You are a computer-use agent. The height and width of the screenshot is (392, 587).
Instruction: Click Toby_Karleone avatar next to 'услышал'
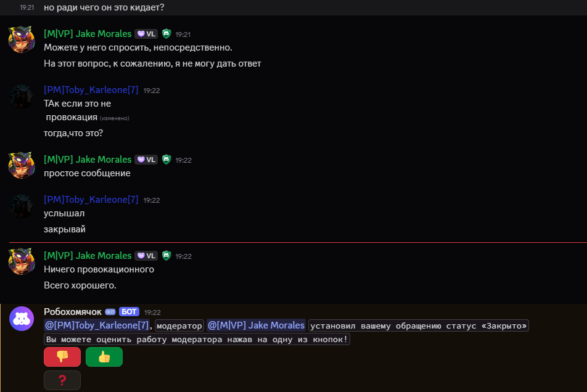coord(22,206)
